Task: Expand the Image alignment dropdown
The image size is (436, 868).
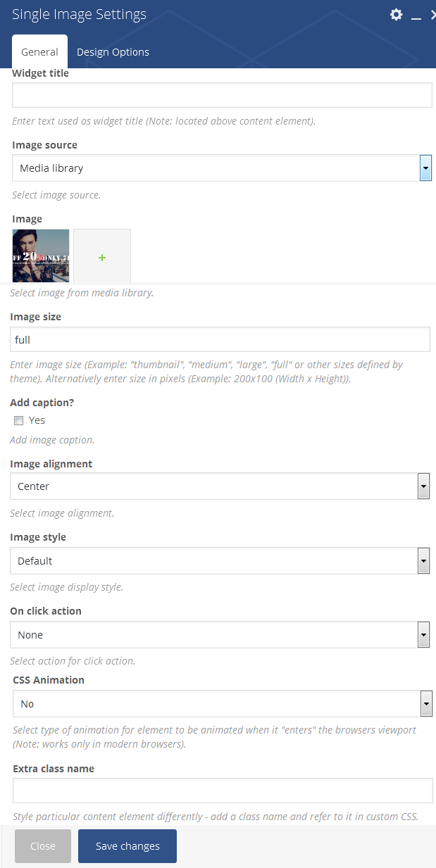Action: [x=220, y=486]
